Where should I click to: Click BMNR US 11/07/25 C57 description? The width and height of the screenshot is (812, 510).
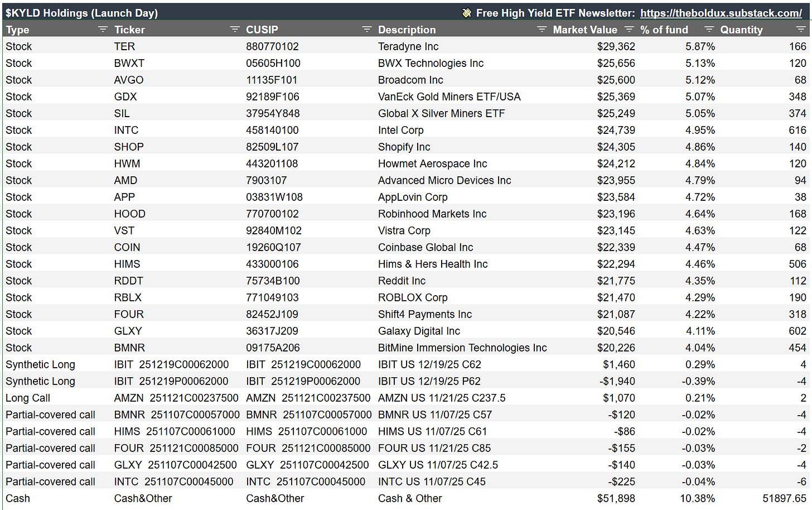pos(435,415)
